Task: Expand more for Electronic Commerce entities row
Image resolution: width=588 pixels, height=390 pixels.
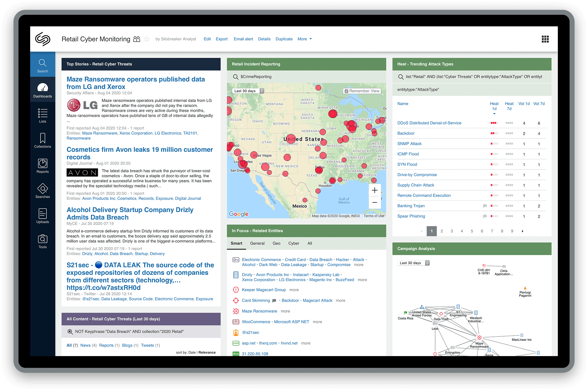Action: click(359, 265)
